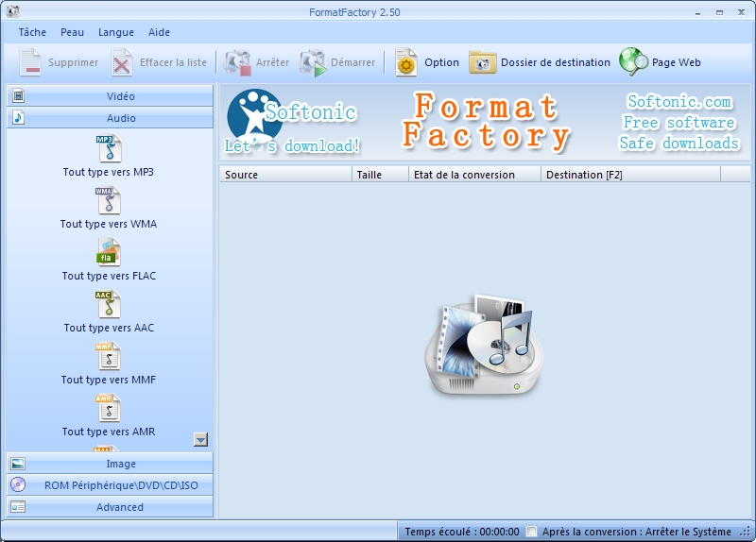The image size is (756, 542).
Task: Collapse the Audio section
Action: tap(110, 117)
